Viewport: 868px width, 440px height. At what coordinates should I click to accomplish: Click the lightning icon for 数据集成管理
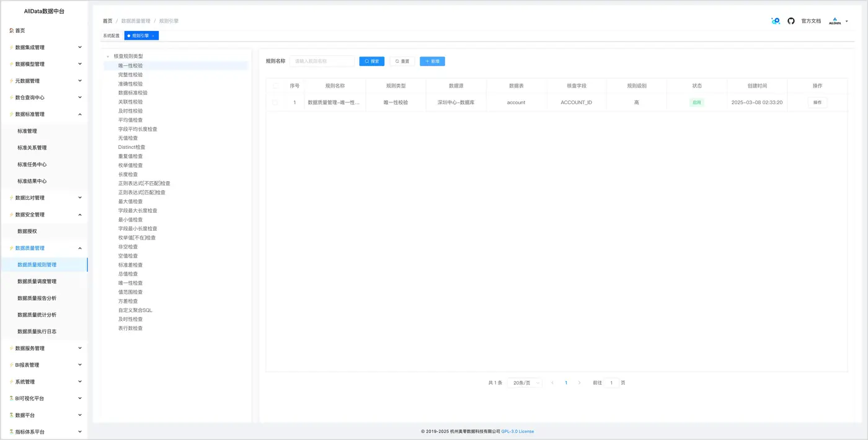pyautogui.click(x=11, y=47)
